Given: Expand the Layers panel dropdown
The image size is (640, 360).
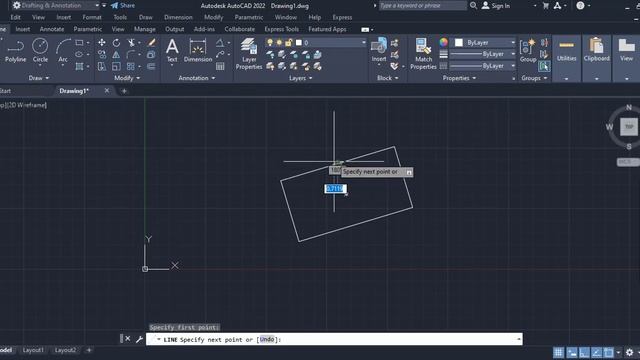Looking at the screenshot, I should [x=301, y=78].
